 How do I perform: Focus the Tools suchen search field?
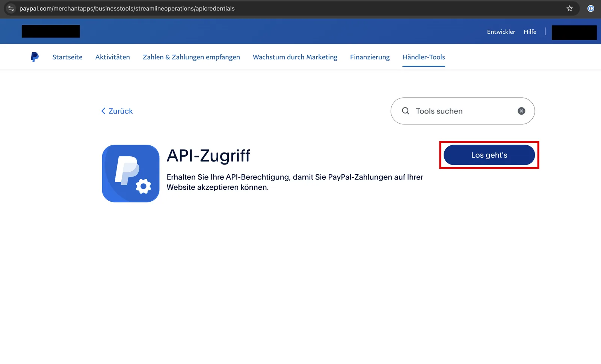tap(462, 111)
